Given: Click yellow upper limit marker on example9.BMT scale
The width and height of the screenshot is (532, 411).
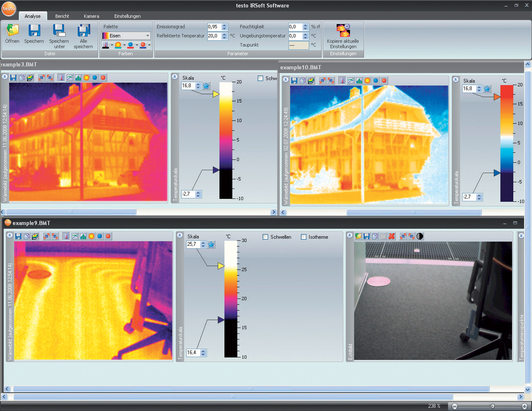Looking at the screenshot, I should [x=221, y=266].
